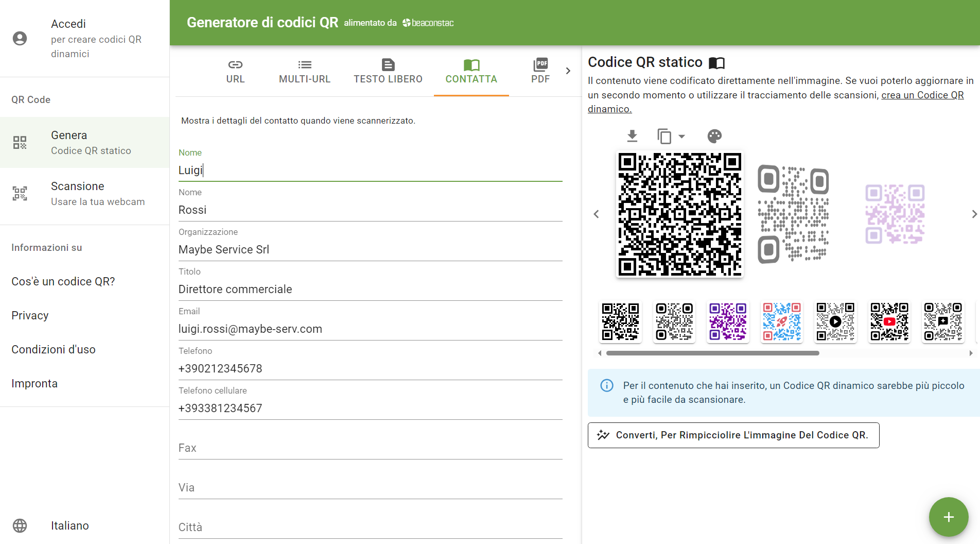The image size is (980, 544).
Task: Click the account avatar icon beside Accedi
Action: tap(20, 39)
